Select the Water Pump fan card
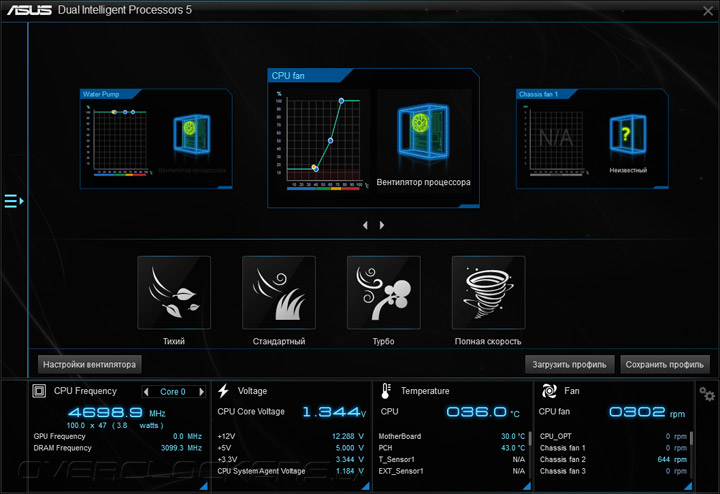This screenshot has height=494, width=720. [156, 139]
